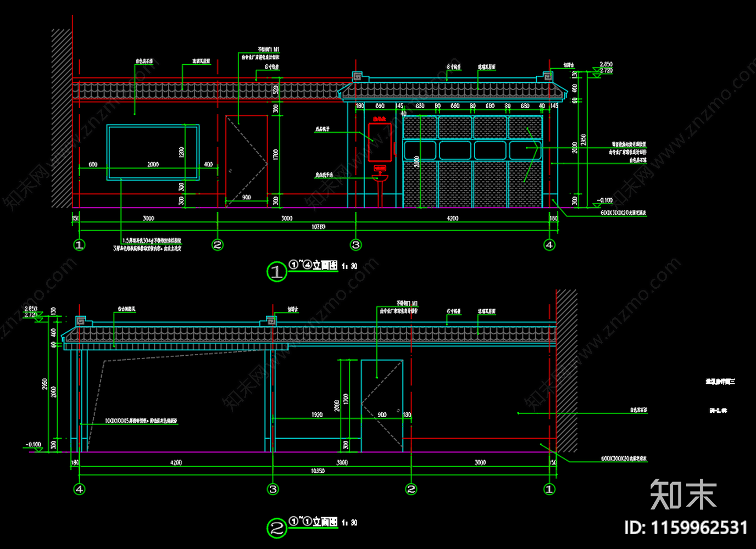Click the 2.850 elevation mark at lower left
756x549 pixels.
[x=31, y=309]
